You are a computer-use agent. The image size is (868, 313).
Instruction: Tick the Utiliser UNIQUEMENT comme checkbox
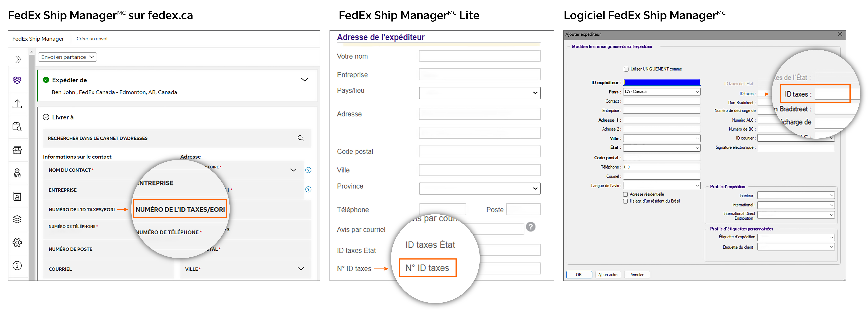point(626,69)
